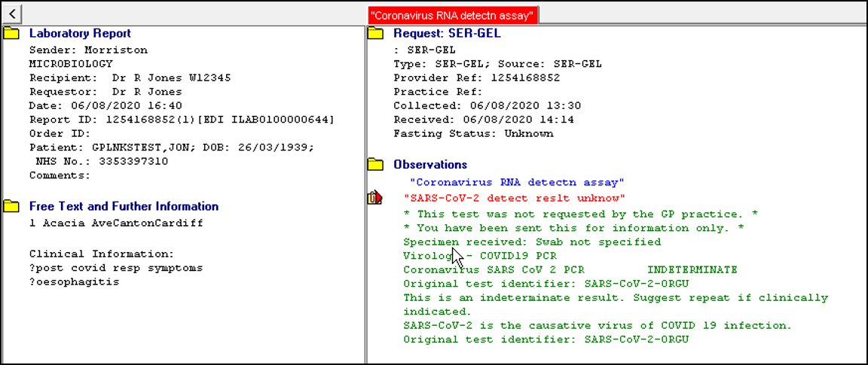Image resolution: width=868 pixels, height=365 pixels.
Task: Click the Order ID: line
Action: click(60, 133)
